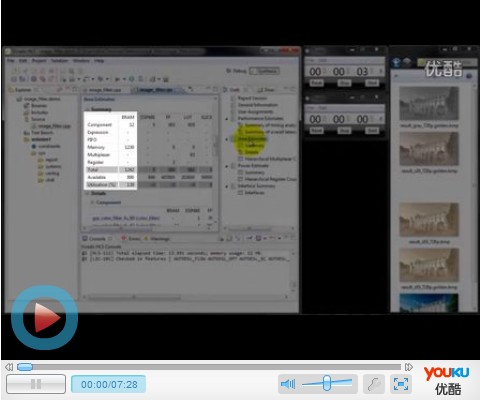The height and width of the screenshot is (400, 480).
Task: Click the rewind double-arrow icon
Action: pos(9,367)
